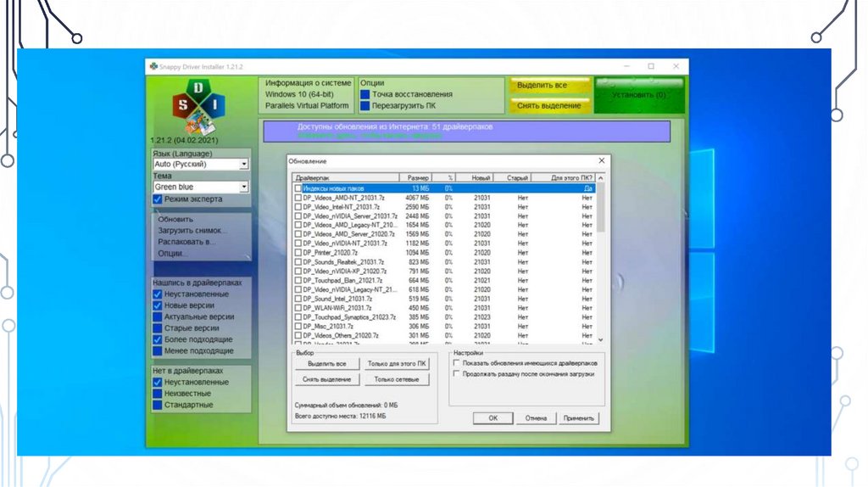Tick checkbox for DP_Touchpad_Elan_21021.7z
This screenshot has width=868, height=487.
[x=298, y=280]
